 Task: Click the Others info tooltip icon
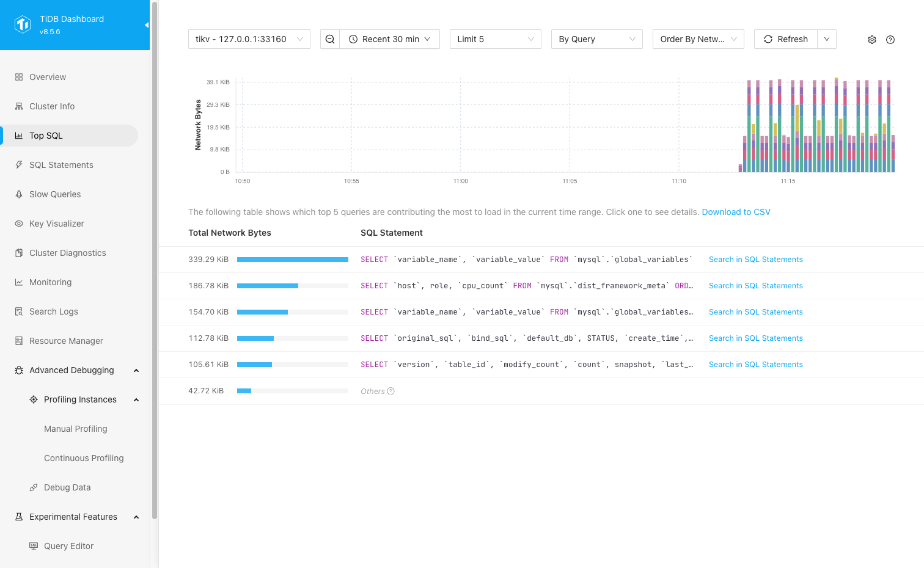pyautogui.click(x=391, y=391)
